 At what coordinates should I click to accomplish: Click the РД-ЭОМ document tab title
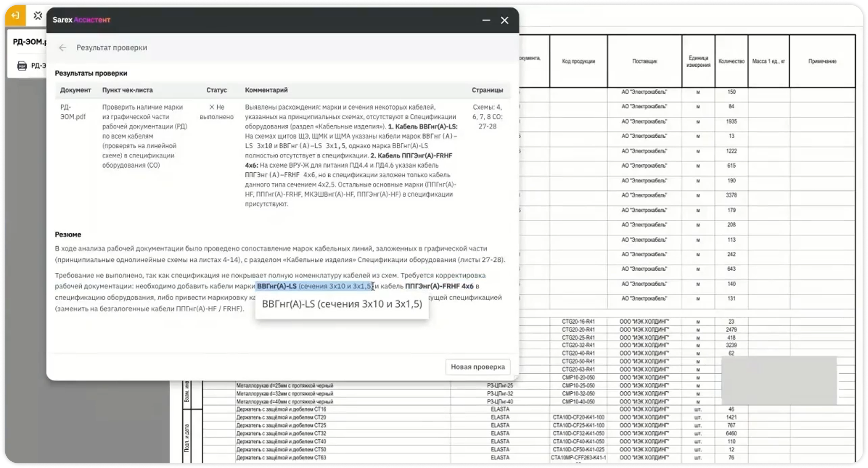[x=30, y=42]
